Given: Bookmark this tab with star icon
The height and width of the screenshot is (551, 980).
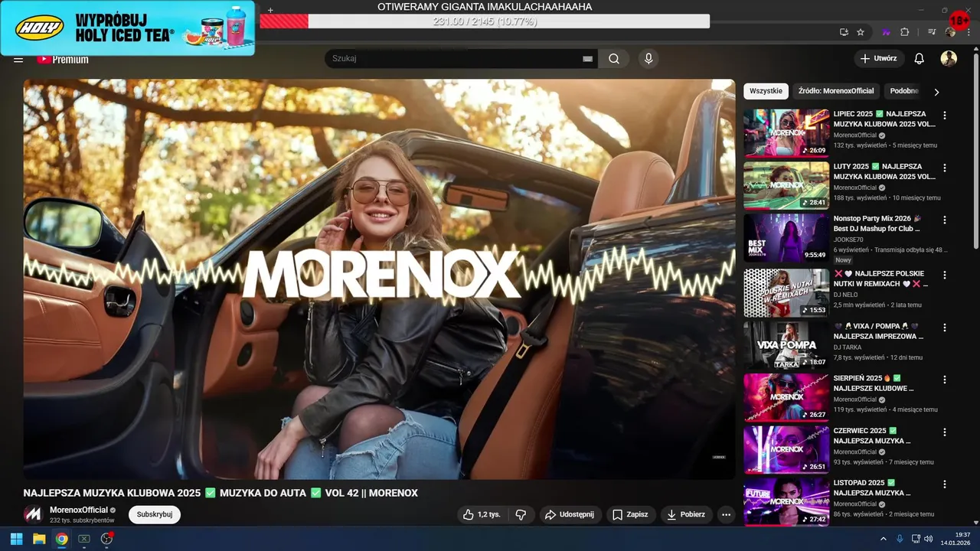Looking at the screenshot, I should click(861, 32).
